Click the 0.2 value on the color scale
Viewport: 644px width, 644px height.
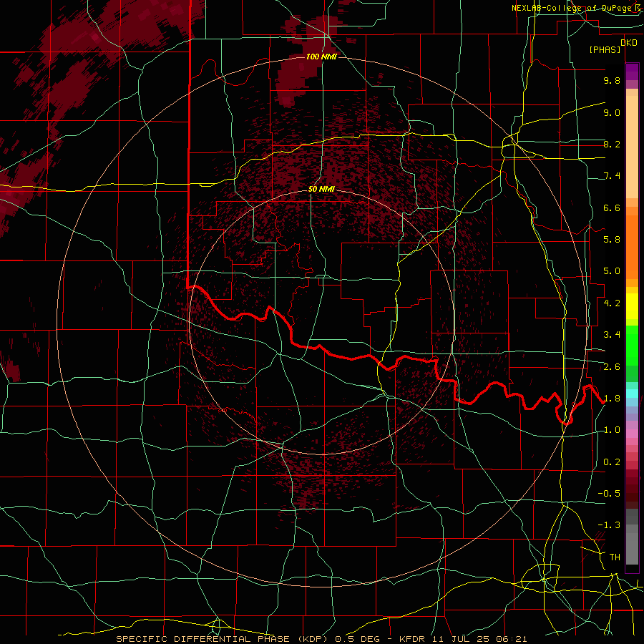(x=612, y=462)
